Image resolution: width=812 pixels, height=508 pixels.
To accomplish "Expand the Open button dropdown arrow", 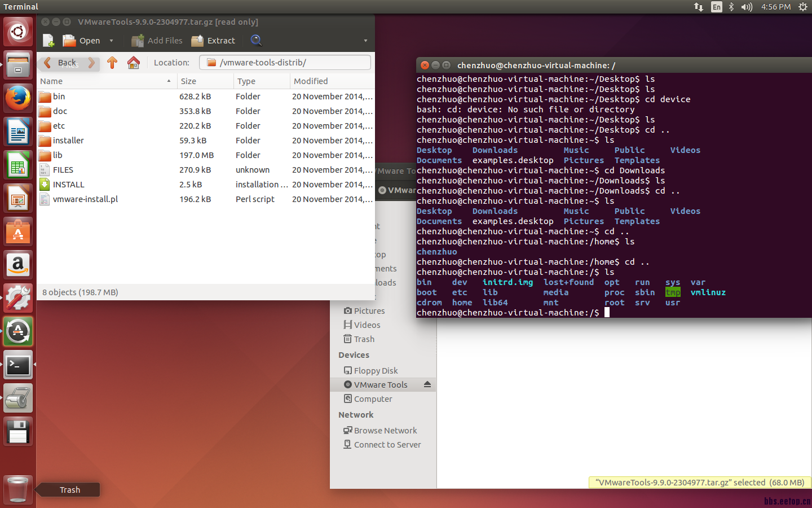I will point(111,41).
